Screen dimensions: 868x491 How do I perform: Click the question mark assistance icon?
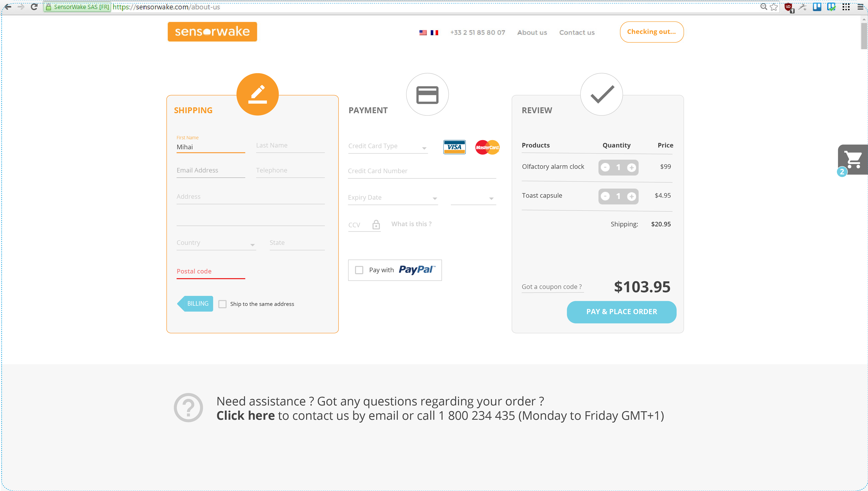coord(188,408)
